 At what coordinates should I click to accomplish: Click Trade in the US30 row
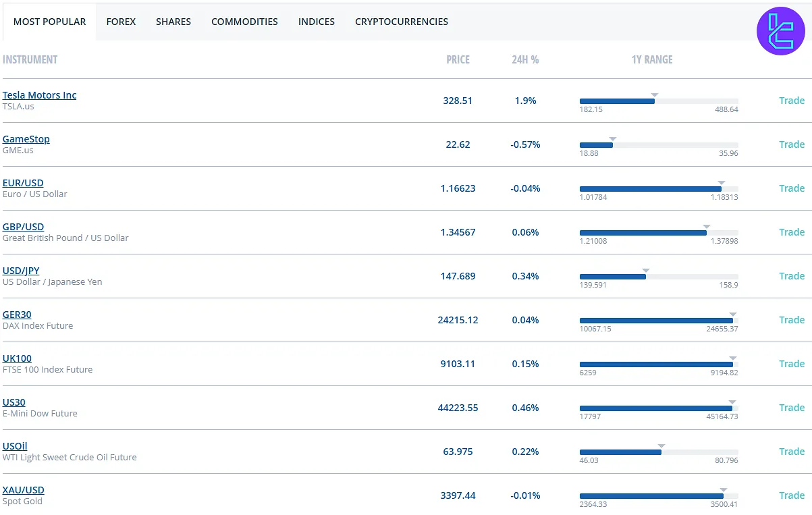coord(792,408)
